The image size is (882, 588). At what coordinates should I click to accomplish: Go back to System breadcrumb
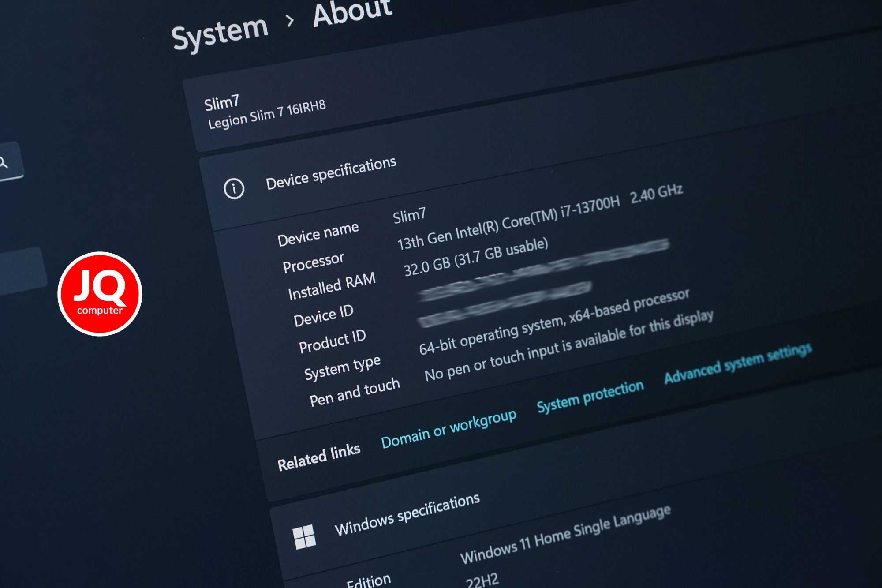point(220,33)
